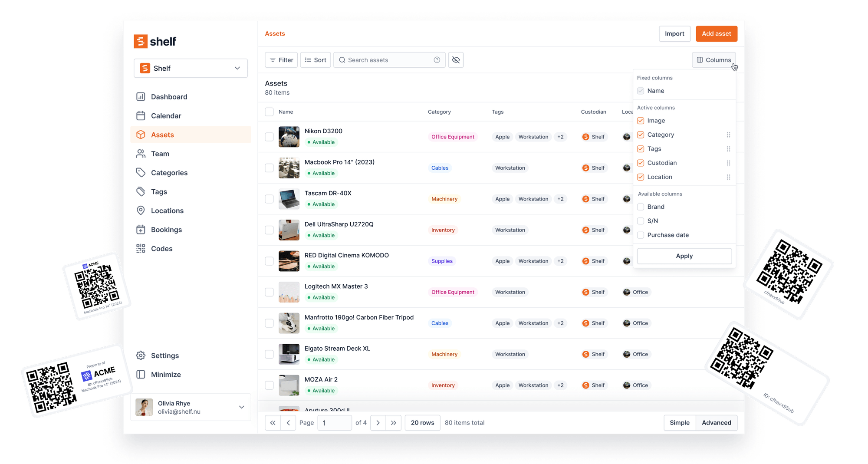
Task: Click Office location on Logitech MX Master 3
Action: pyautogui.click(x=636, y=292)
